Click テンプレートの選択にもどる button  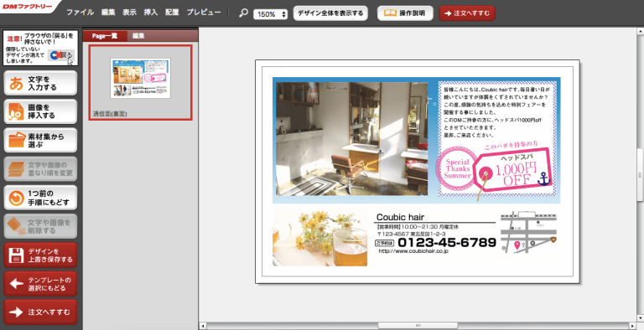click(x=40, y=284)
